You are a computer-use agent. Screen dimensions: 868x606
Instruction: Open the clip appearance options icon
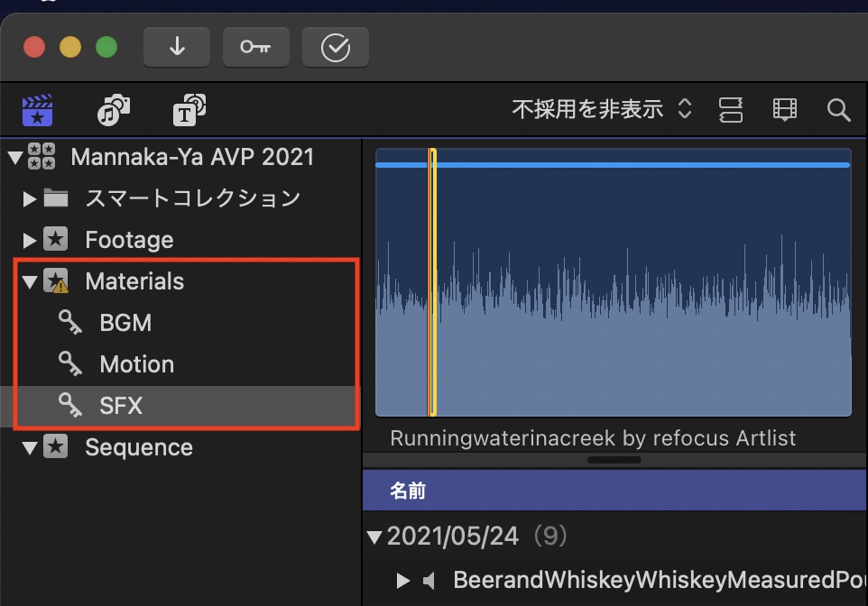point(731,110)
